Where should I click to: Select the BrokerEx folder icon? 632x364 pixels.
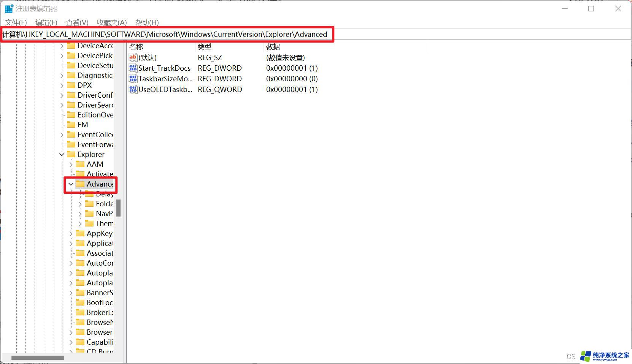80,312
